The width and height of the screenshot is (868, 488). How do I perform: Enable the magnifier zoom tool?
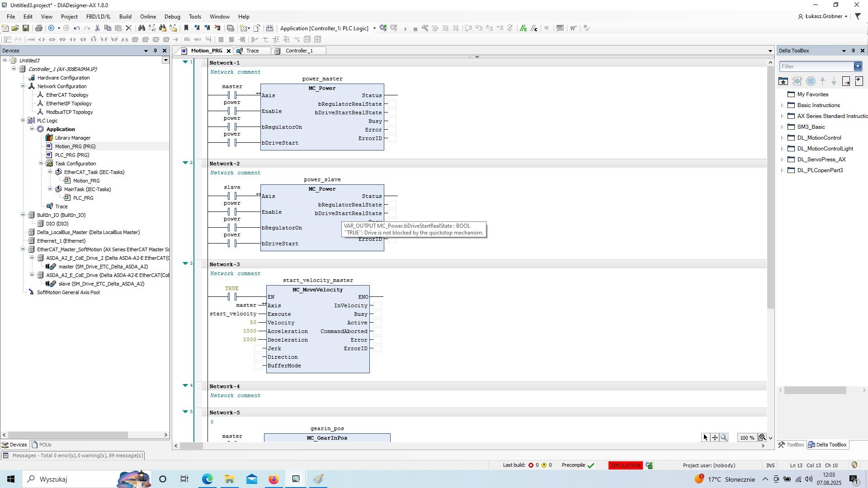tap(724, 437)
